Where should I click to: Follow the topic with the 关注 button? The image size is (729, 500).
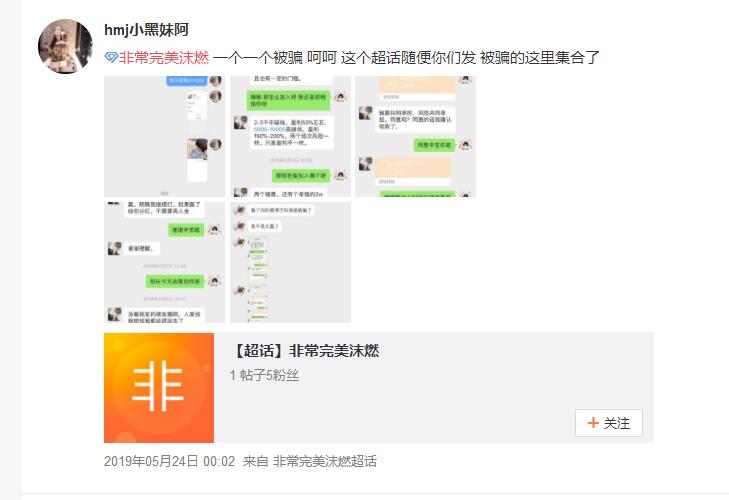pyautogui.click(x=609, y=423)
